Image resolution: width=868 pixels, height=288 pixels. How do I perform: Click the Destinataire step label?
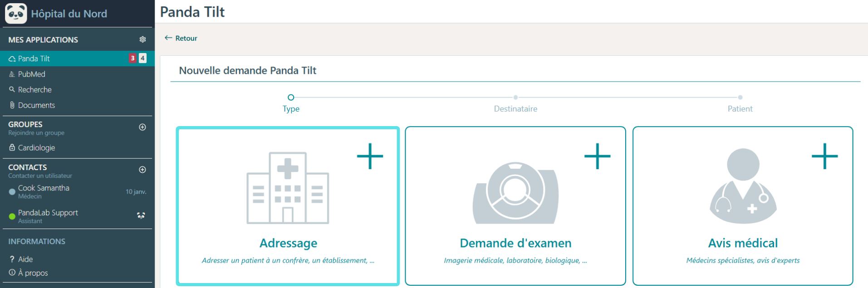click(x=515, y=109)
